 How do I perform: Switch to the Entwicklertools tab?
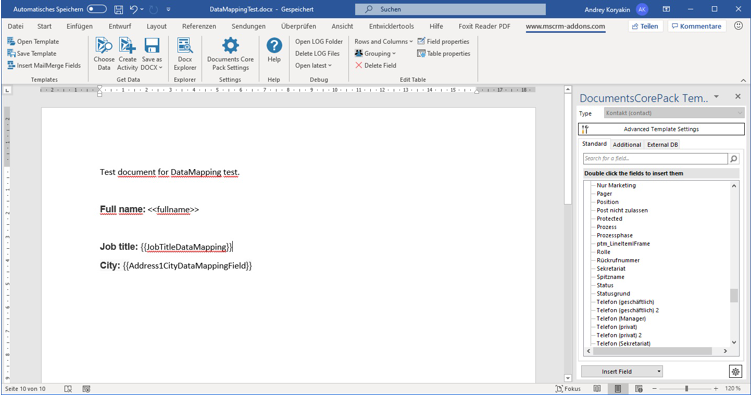tap(391, 26)
